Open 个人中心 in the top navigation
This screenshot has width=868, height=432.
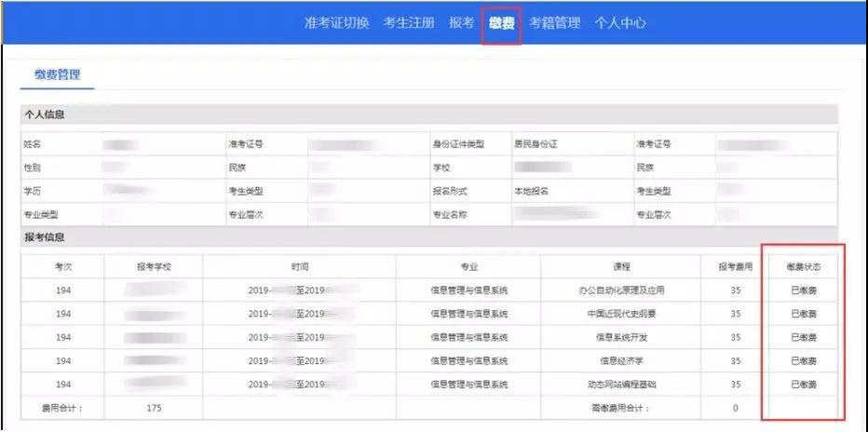(620, 23)
